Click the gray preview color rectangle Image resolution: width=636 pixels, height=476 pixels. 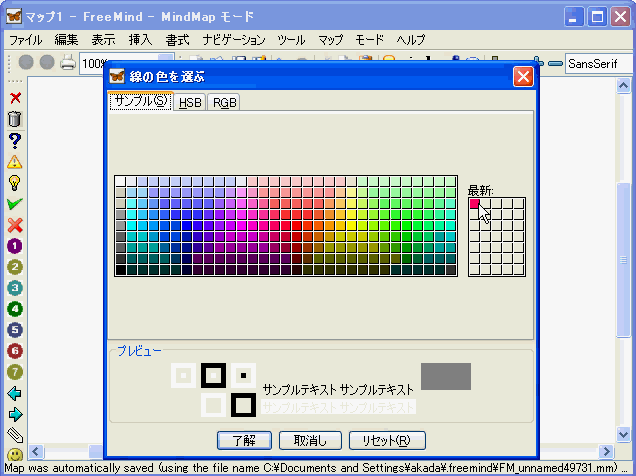446,376
